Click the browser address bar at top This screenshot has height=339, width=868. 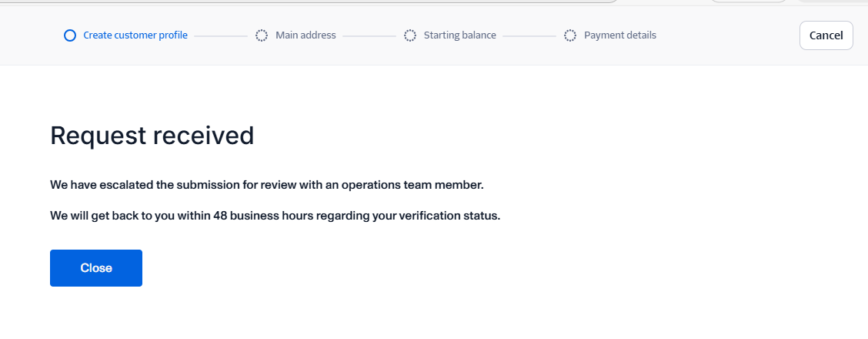click(x=308, y=2)
